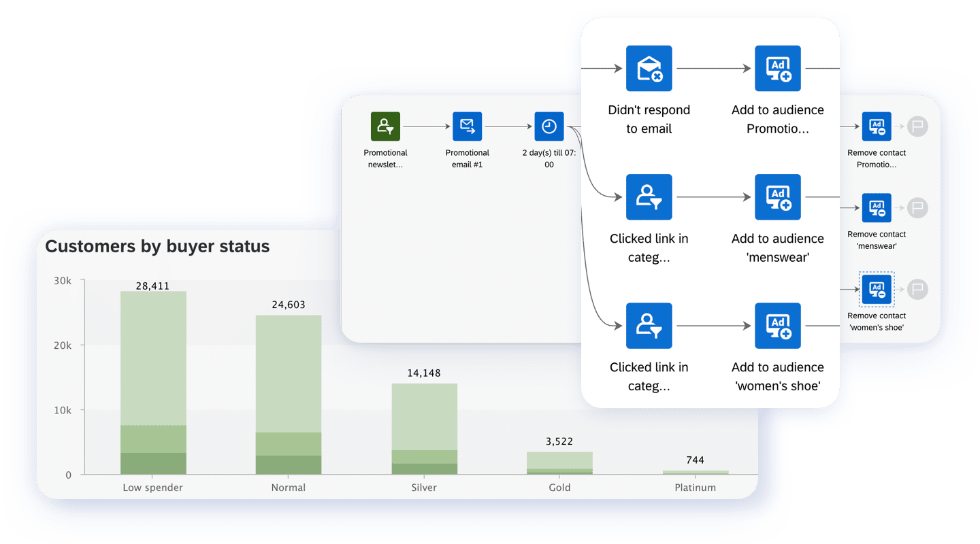Screen dimensions: 980x544
Task: Click the Didn't respond to email label
Action: click(649, 119)
